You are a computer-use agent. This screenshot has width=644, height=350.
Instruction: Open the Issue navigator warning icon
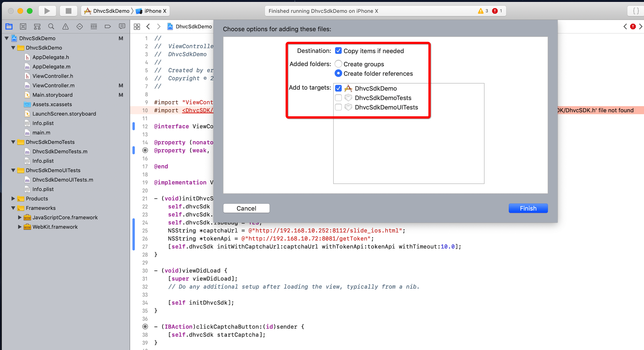[x=65, y=27]
